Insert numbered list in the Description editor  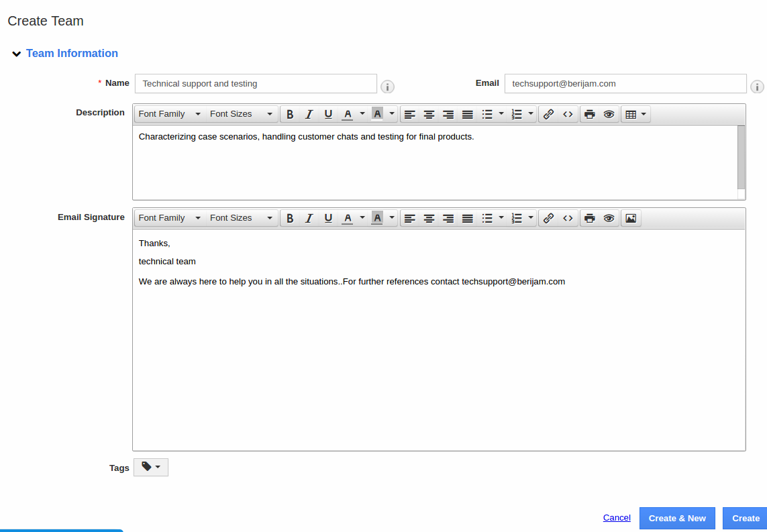[x=517, y=115]
